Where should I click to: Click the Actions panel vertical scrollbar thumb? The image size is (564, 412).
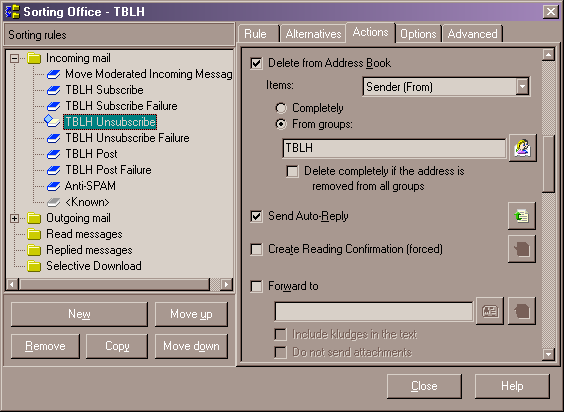point(548,164)
